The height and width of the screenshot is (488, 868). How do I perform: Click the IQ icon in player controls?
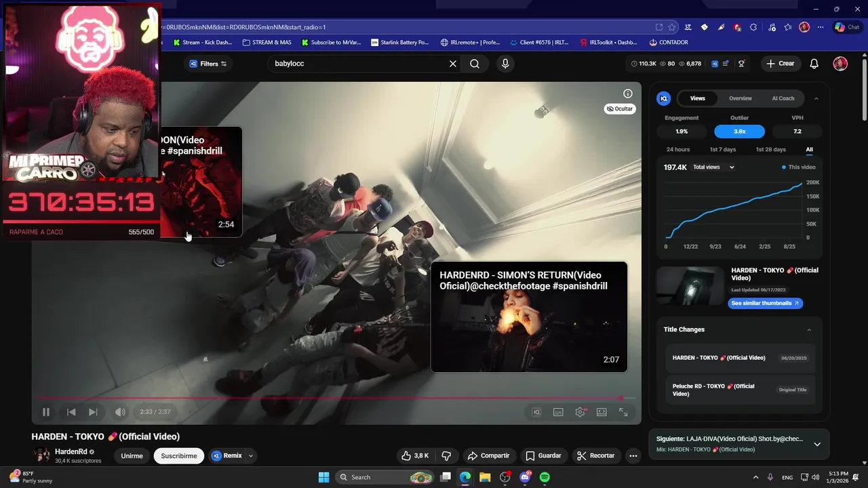(536, 412)
